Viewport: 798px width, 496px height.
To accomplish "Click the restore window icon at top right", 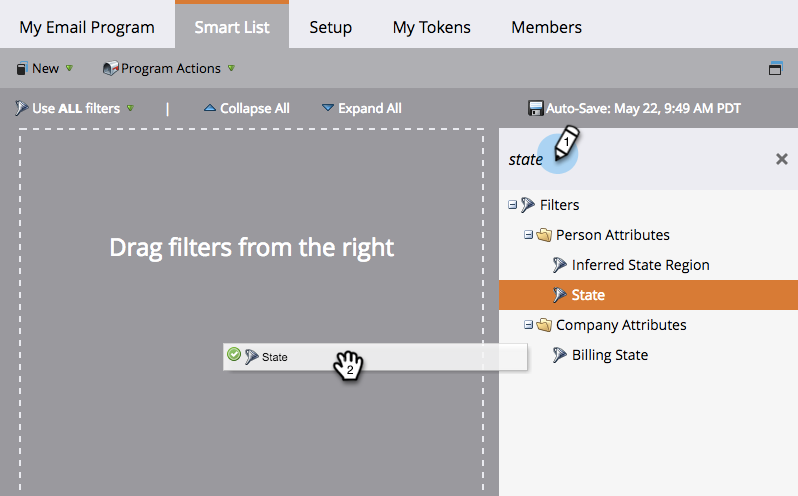I will click(x=775, y=69).
